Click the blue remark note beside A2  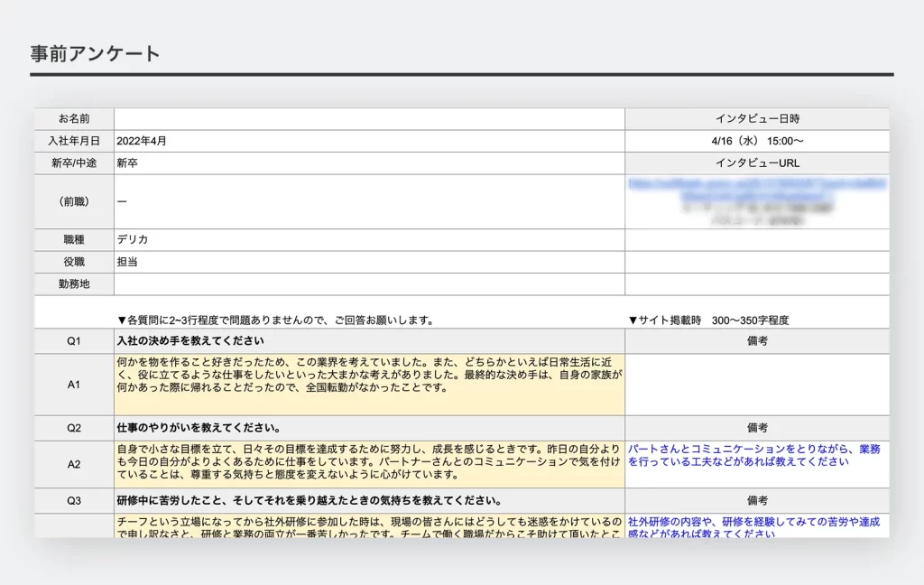753,455
